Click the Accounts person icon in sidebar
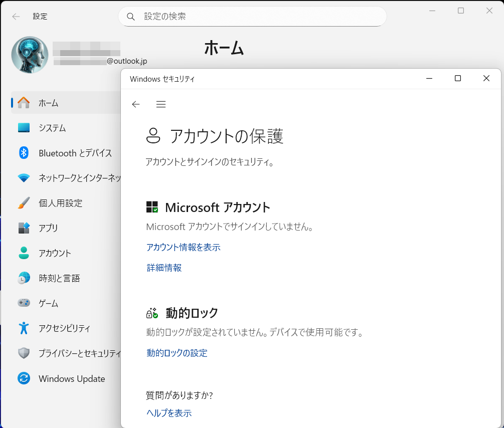This screenshot has width=504, height=428. pyautogui.click(x=24, y=253)
